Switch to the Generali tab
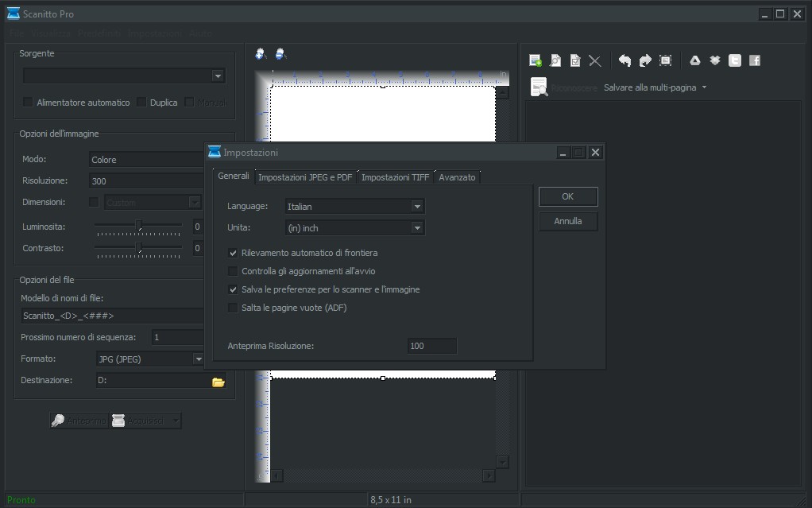 click(x=234, y=176)
